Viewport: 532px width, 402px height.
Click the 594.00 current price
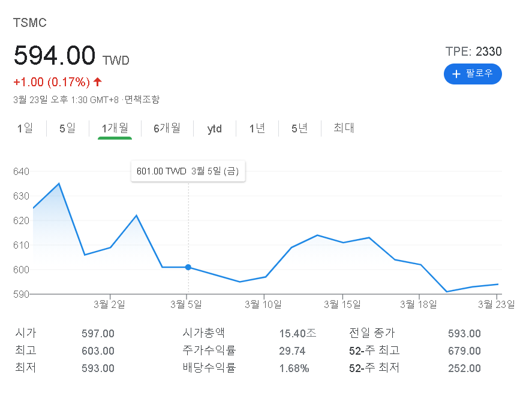click(55, 55)
